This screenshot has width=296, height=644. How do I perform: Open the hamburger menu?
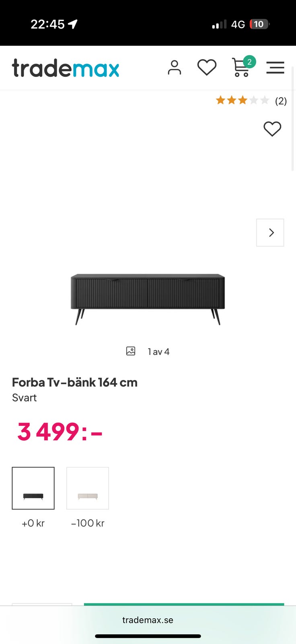pyautogui.click(x=275, y=68)
